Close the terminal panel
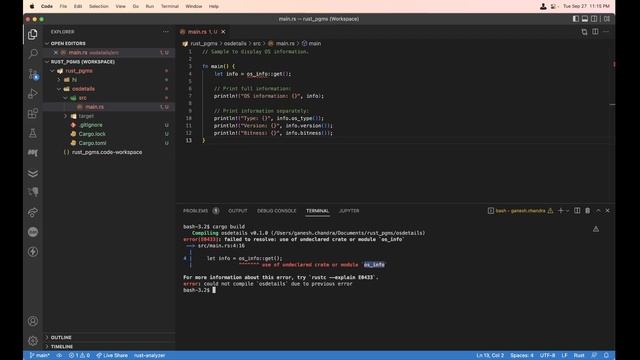The height and width of the screenshot is (360, 640). (x=607, y=211)
